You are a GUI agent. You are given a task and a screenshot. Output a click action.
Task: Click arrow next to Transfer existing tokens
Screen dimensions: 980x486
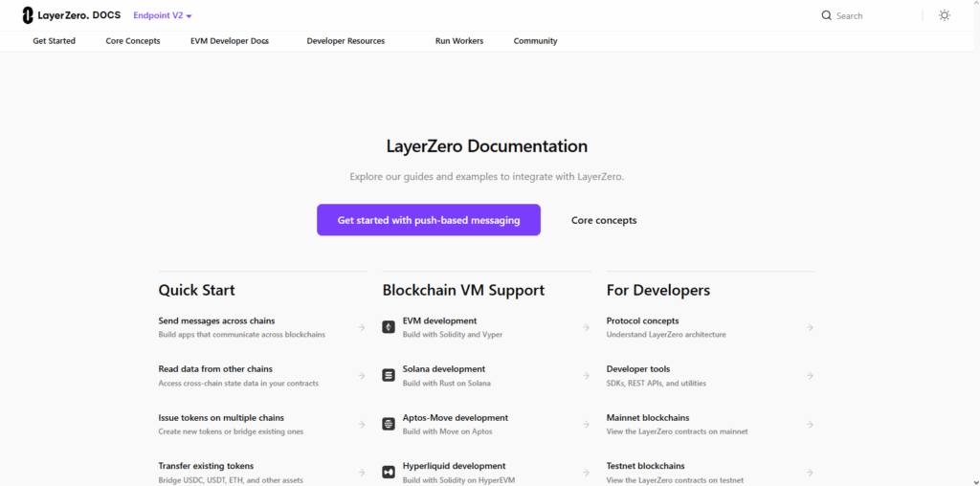click(361, 473)
